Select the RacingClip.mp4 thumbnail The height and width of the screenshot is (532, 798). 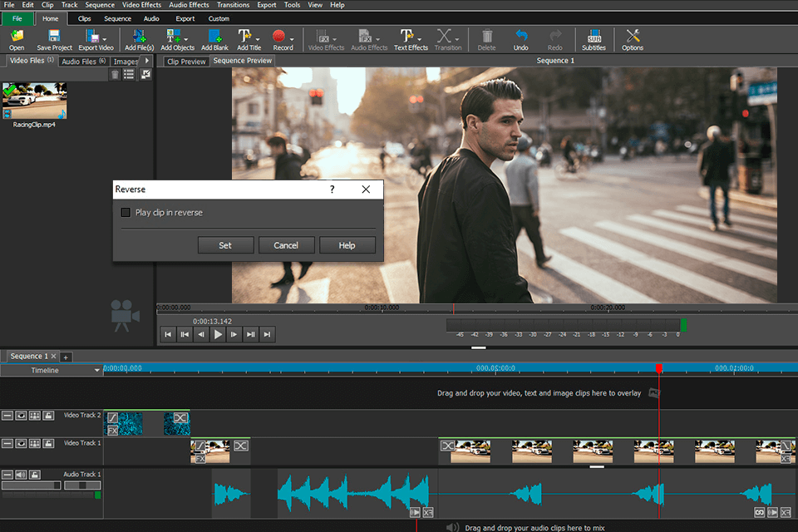point(34,101)
